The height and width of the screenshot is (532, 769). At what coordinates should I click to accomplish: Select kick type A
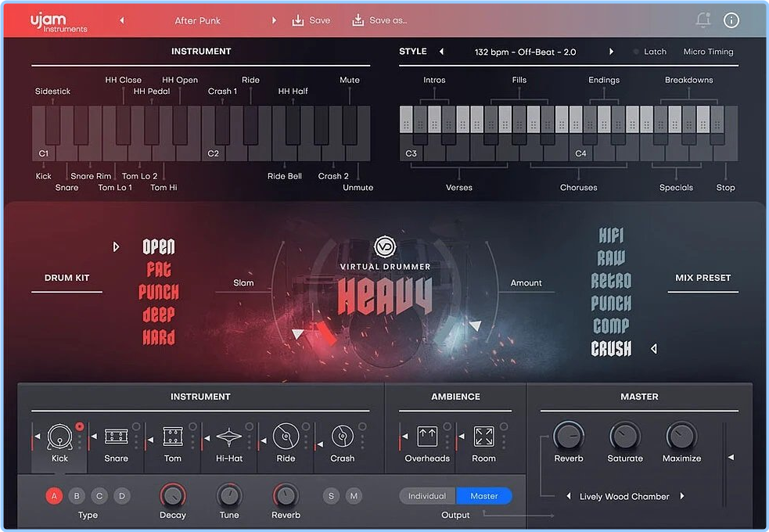click(x=54, y=496)
